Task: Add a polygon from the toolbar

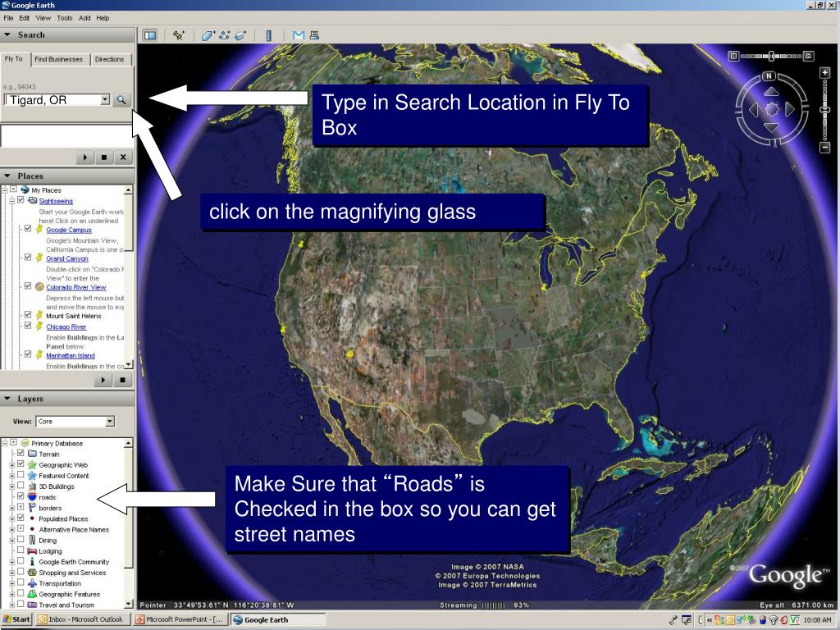Action: click(x=208, y=35)
